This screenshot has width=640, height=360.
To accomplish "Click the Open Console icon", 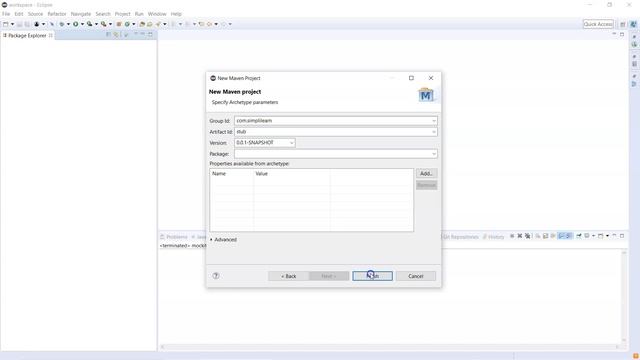I will tap(600, 236).
